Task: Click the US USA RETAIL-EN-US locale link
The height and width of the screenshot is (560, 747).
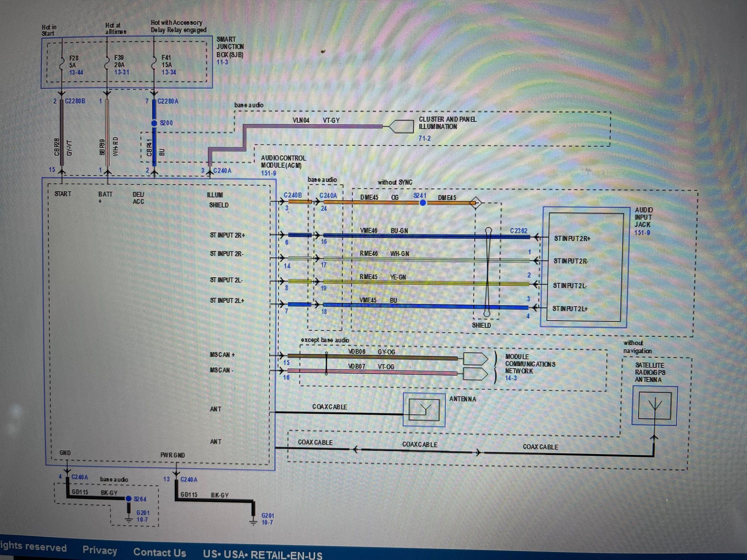Action: click(263, 554)
